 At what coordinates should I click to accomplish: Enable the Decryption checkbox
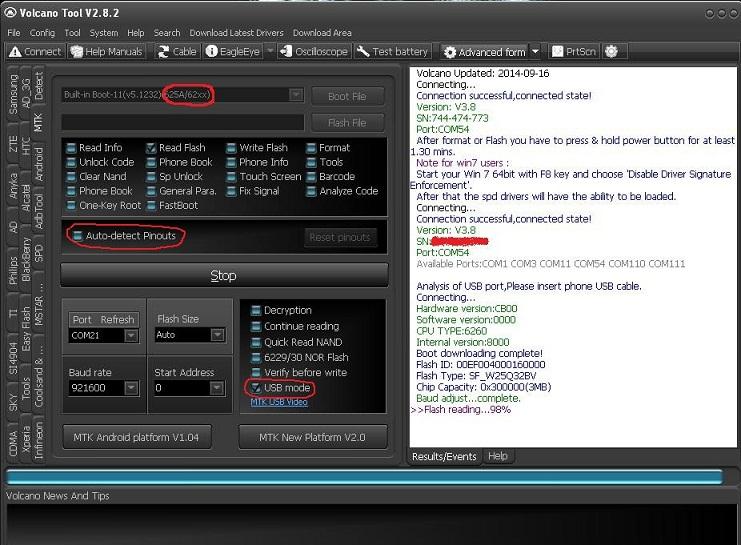click(x=256, y=311)
